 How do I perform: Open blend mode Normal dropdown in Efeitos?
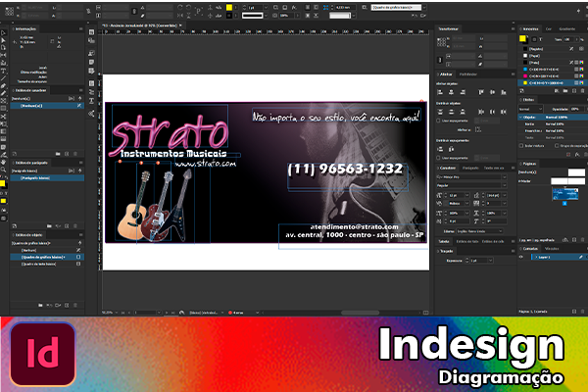(x=530, y=109)
